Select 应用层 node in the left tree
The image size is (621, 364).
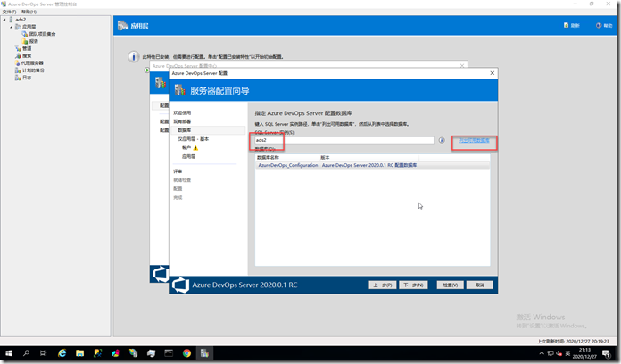tap(29, 27)
